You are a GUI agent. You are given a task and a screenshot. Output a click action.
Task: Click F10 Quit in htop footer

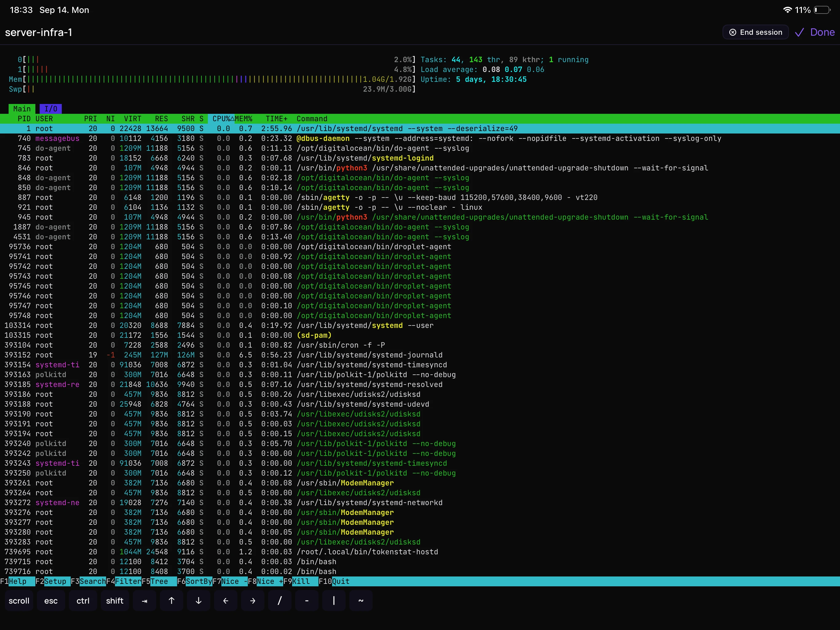pos(334,581)
